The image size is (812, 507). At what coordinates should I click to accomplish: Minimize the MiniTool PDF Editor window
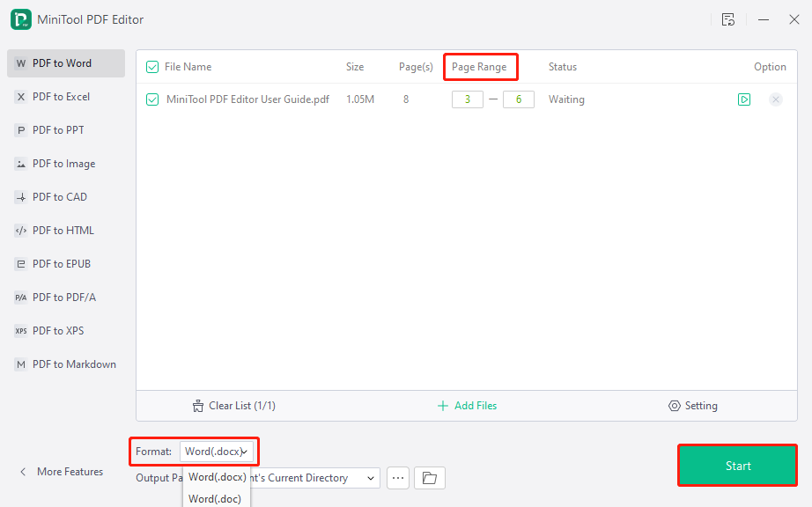pos(764,19)
